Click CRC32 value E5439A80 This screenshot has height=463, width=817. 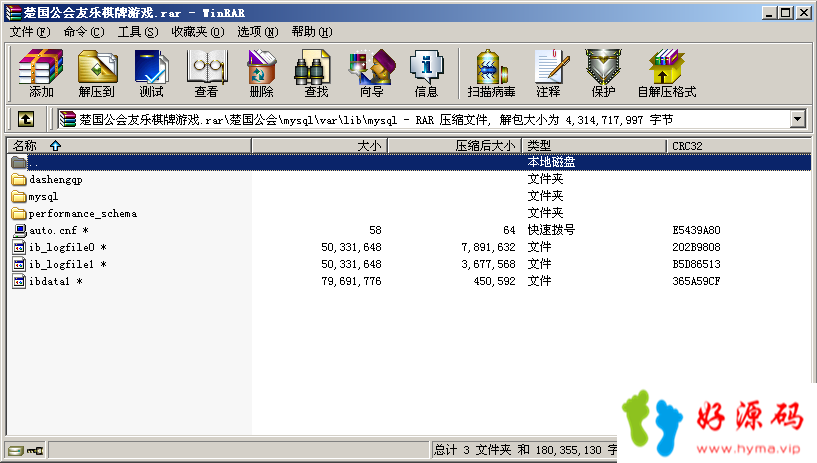696,230
